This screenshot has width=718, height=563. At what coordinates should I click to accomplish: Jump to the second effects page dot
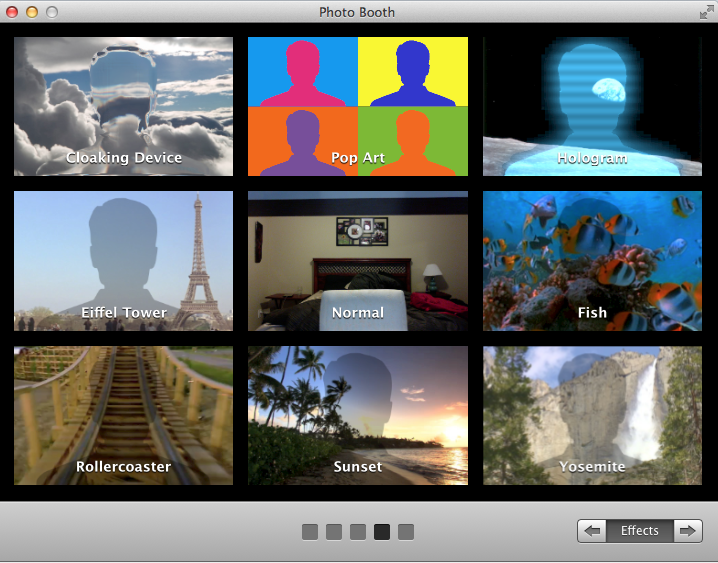pos(334,532)
